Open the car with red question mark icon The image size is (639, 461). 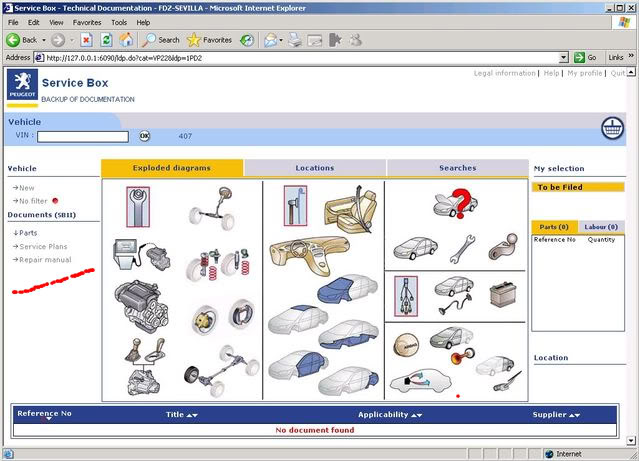coord(455,204)
